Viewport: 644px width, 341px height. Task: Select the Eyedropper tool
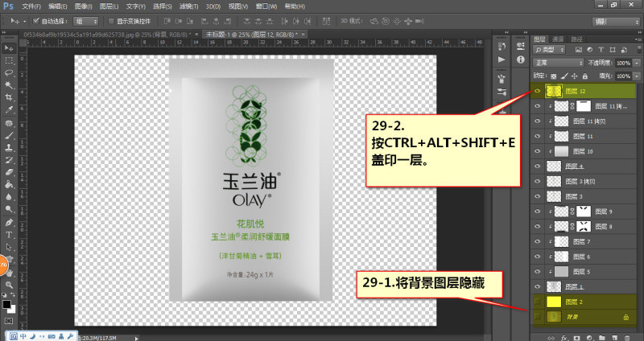pos(9,109)
